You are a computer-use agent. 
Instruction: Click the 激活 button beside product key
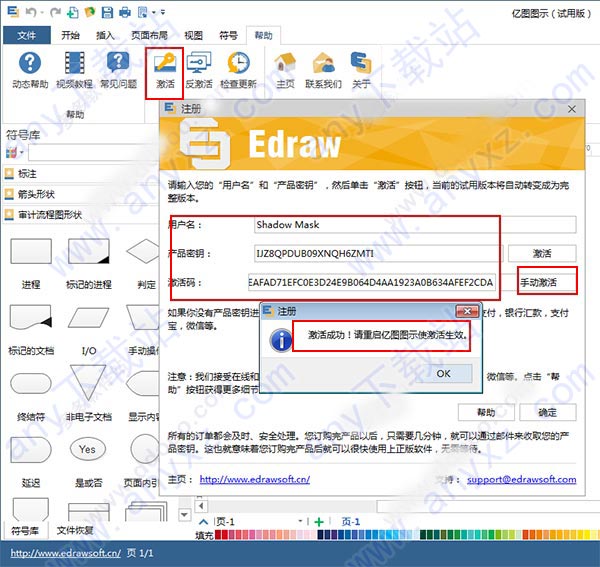pos(542,253)
